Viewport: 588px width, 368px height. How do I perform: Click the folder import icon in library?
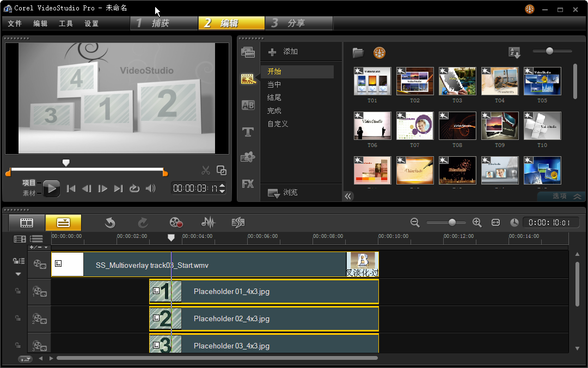[x=358, y=53]
